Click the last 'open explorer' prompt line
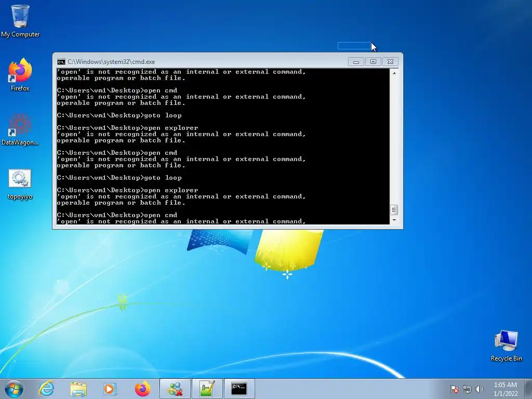The image size is (532, 399). [128, 190]
